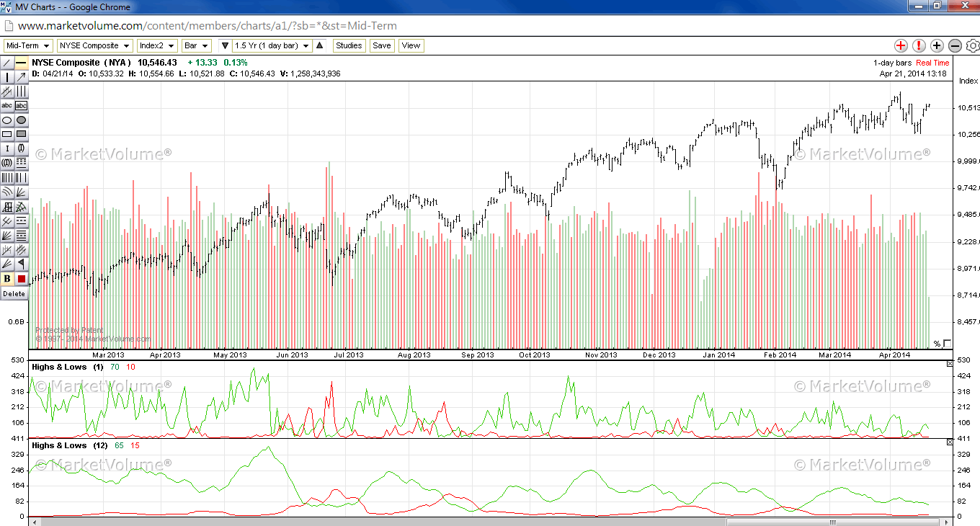
Task: Click the Save button
Action: [382, 45]
